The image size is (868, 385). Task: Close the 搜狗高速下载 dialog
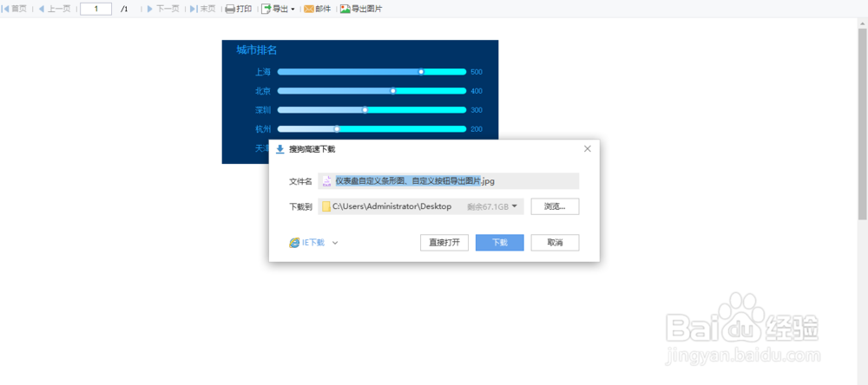click(x=588, y=149)
